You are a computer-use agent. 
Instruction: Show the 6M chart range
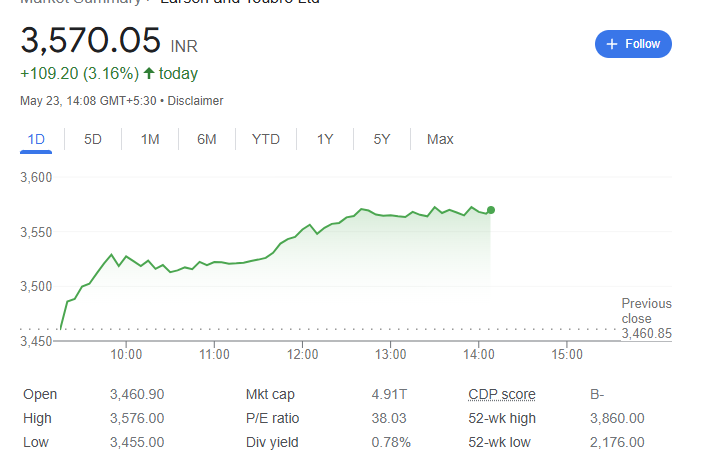click(207, 139)
